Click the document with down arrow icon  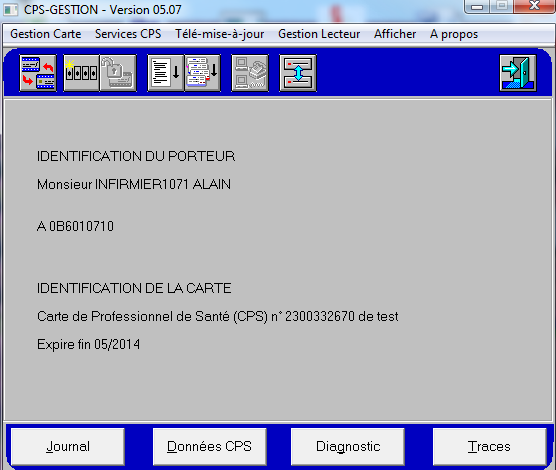point(165,73)
